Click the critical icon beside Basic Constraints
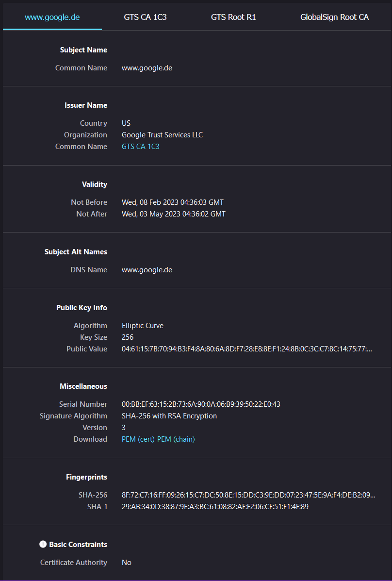Image resolution: width=392 pixels, height=581 pixels. pos(43,544)
